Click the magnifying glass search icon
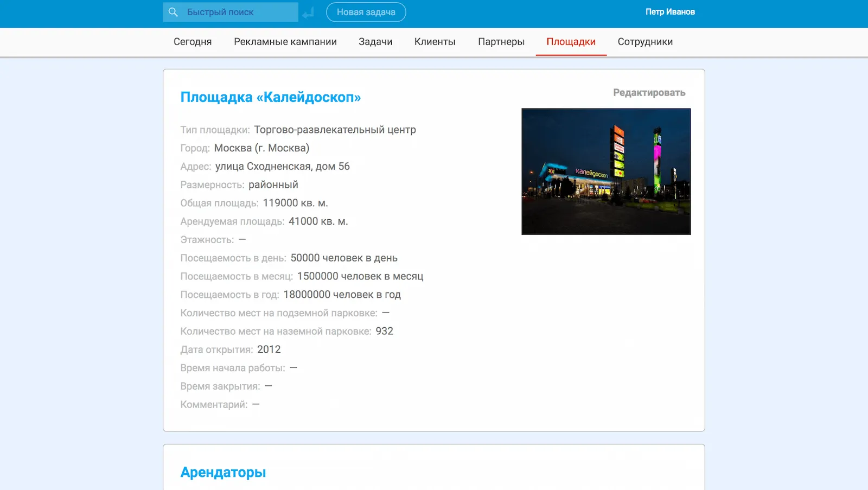868x490 pixels. (x=173, y=12)
